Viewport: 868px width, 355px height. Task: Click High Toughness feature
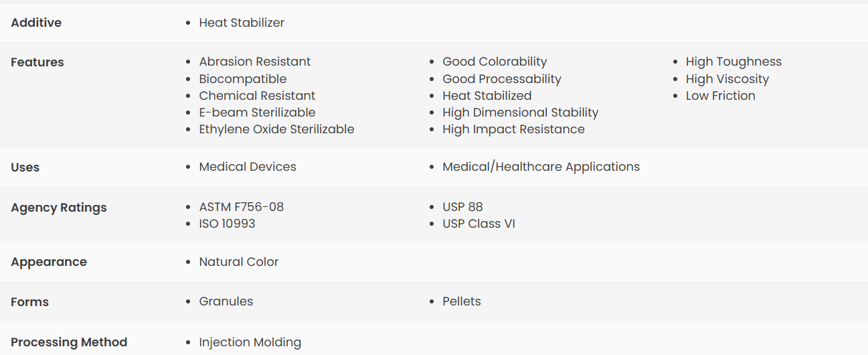(x=733, y=62)
